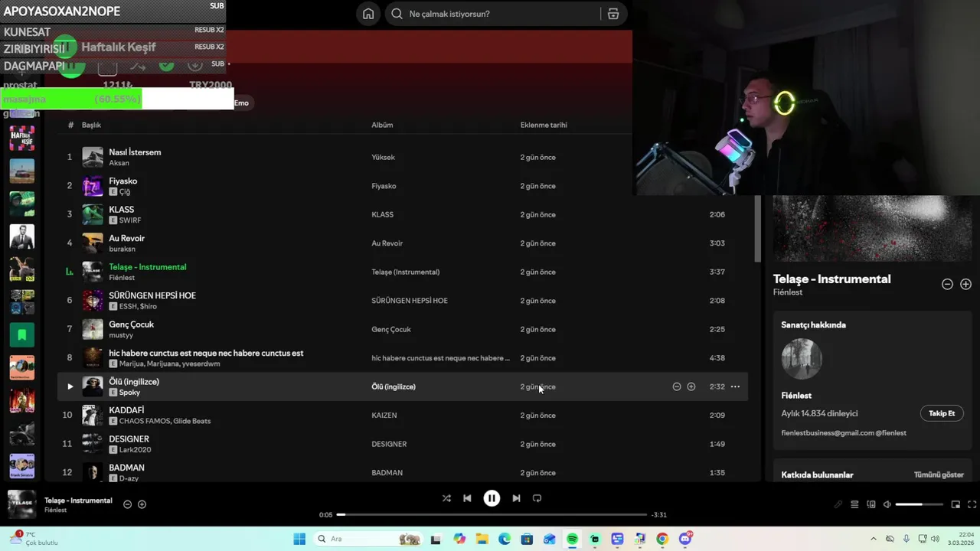Click minus icon on Ölü (ingilizce) row

point(677,386)
